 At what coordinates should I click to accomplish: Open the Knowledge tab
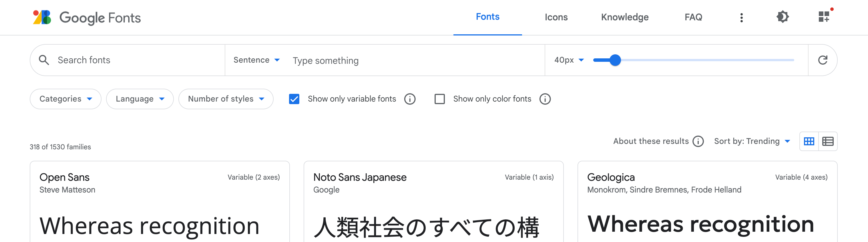coord(625,17)
